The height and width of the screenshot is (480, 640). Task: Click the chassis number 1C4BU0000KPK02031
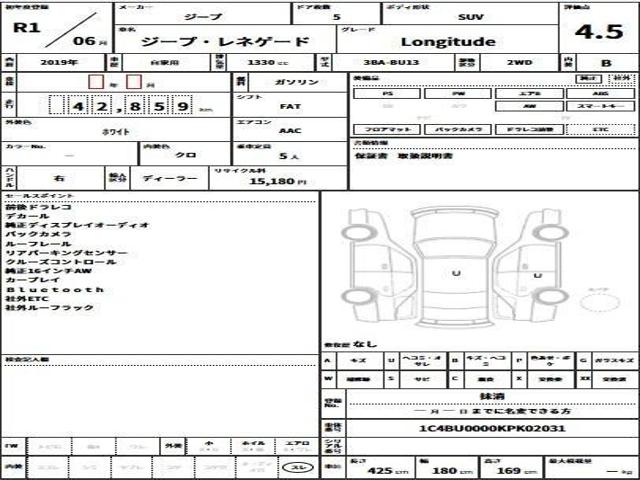tap(492, 428)
